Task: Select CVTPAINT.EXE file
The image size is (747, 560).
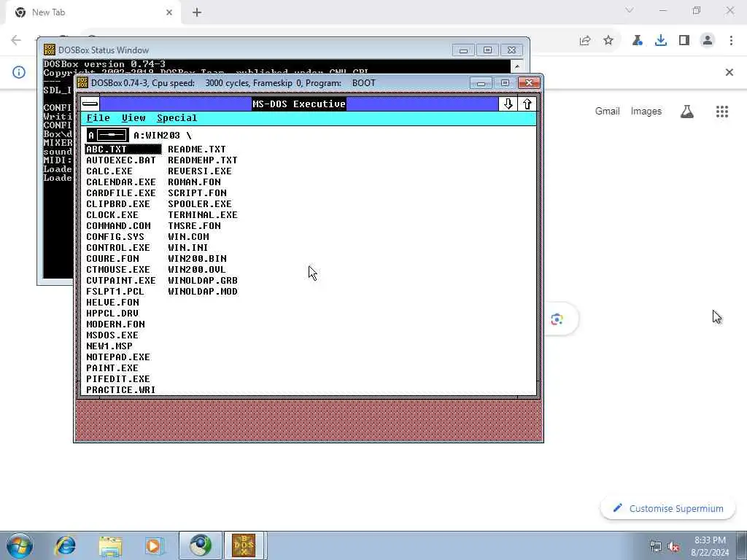Action: tap(121, 281)
